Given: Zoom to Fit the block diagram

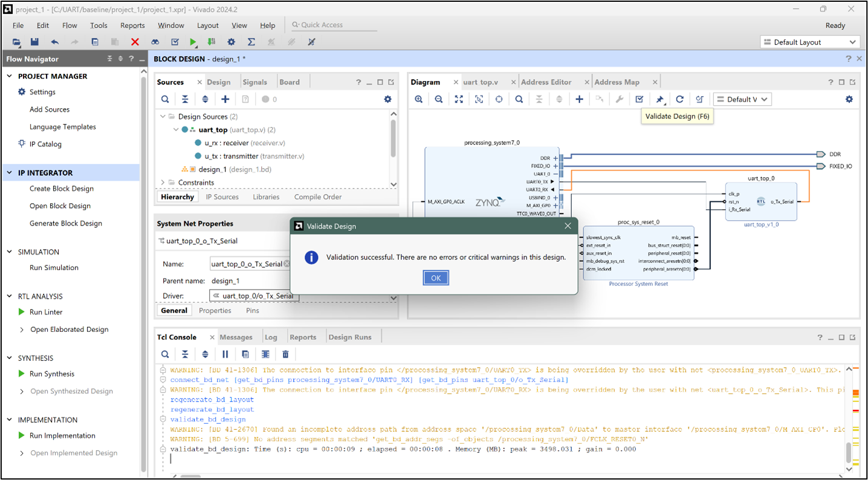Looking at the screenshot, I should click(459, 99).
